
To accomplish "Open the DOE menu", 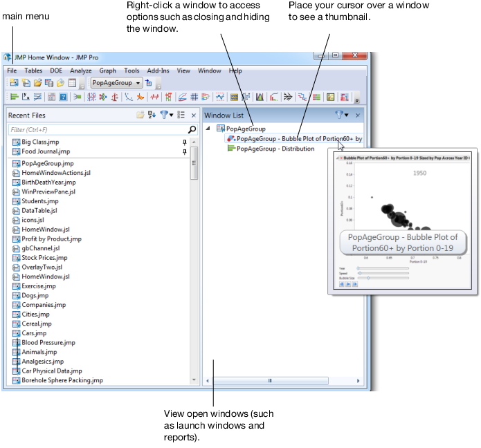I will [x=56, y=71].
